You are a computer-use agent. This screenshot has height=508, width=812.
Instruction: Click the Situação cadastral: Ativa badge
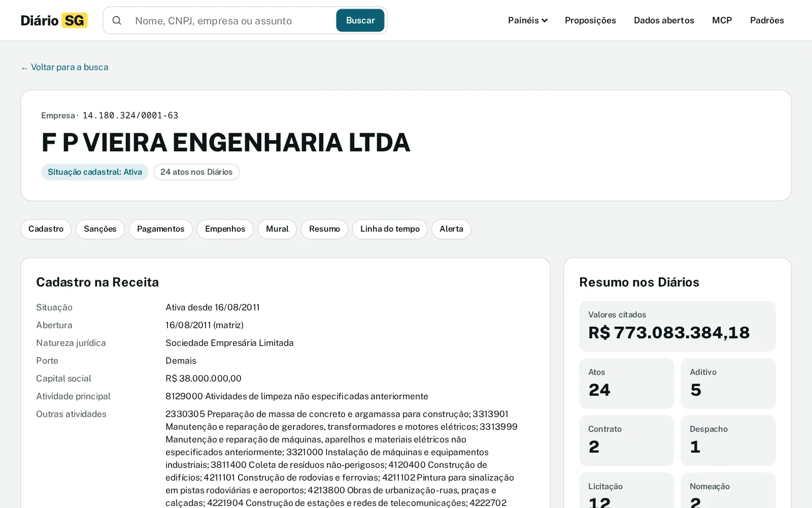[95, 172]
